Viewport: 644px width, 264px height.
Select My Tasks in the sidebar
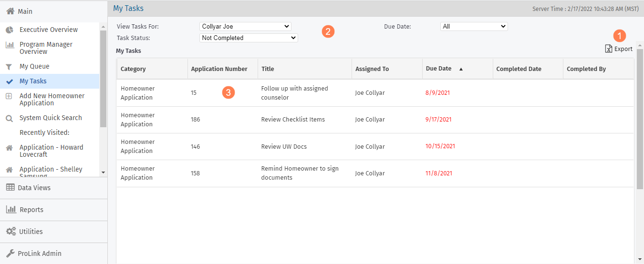[x=33, y=81]
